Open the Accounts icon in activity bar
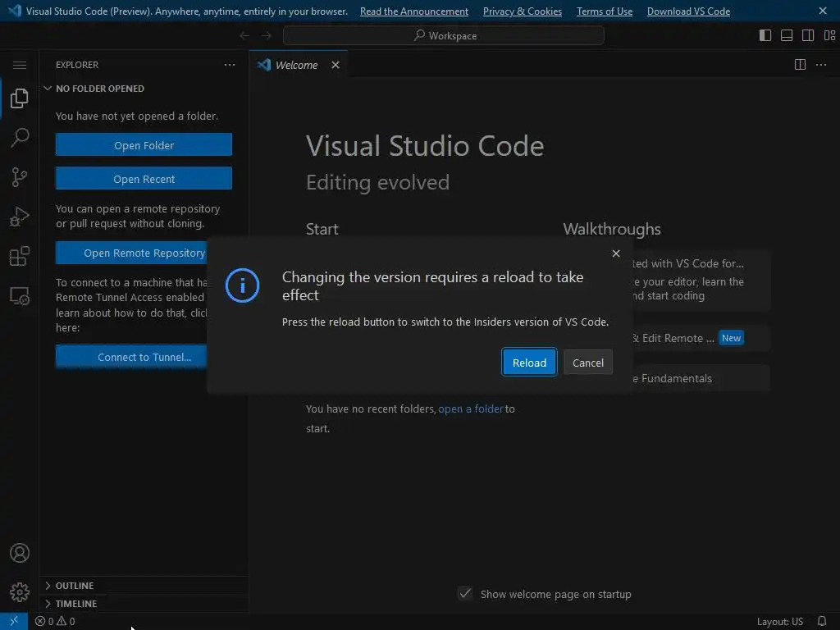This screenshot has height=630, width=840. pos(20,553)
